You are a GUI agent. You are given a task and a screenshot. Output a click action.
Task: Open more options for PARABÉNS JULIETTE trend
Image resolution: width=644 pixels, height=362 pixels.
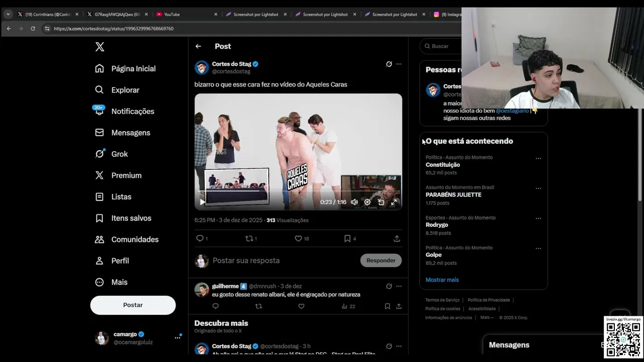click(538, 189)
